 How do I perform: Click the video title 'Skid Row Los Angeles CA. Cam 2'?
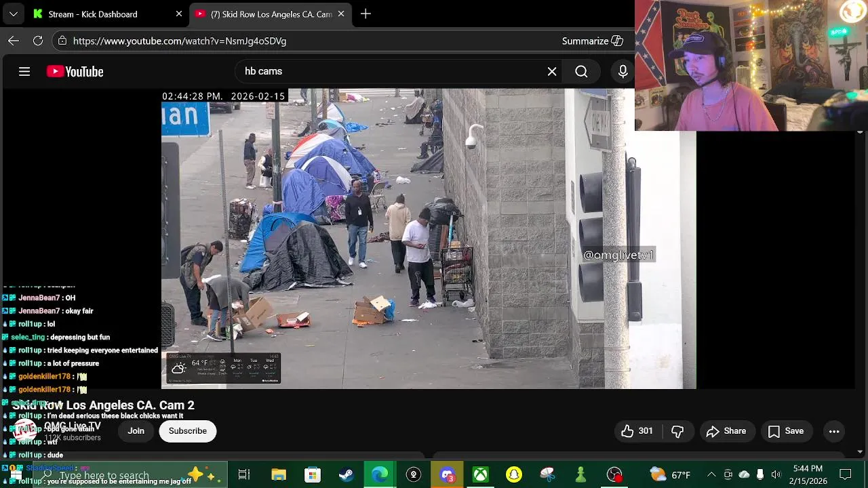coord(104,405)
